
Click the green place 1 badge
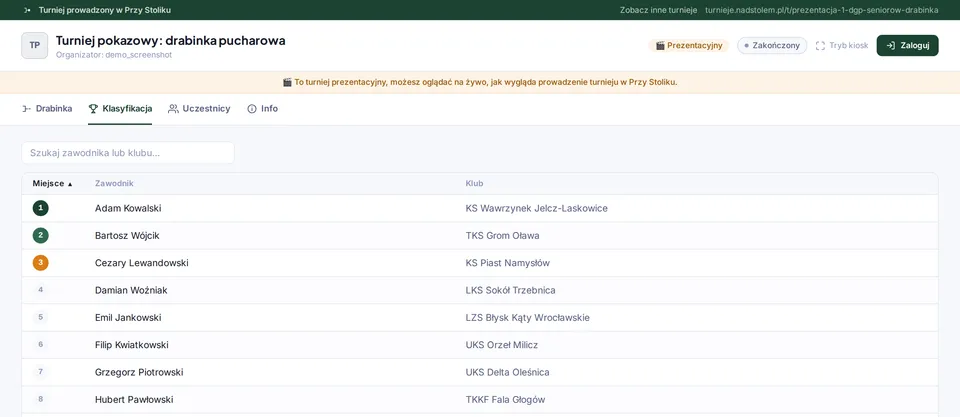(x=40, y=208)
